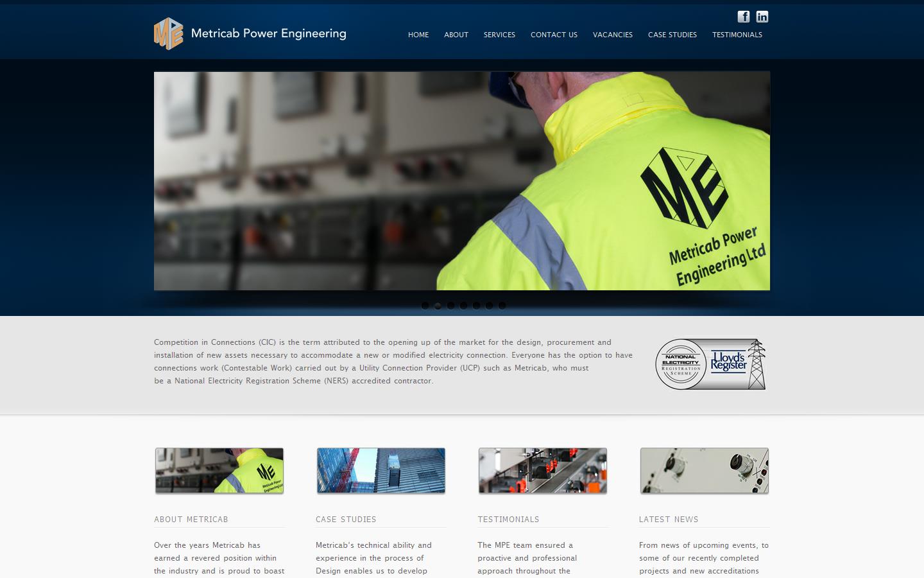
Task: Open the Latest News thumbnail image
Action: (x=703, y=469)
